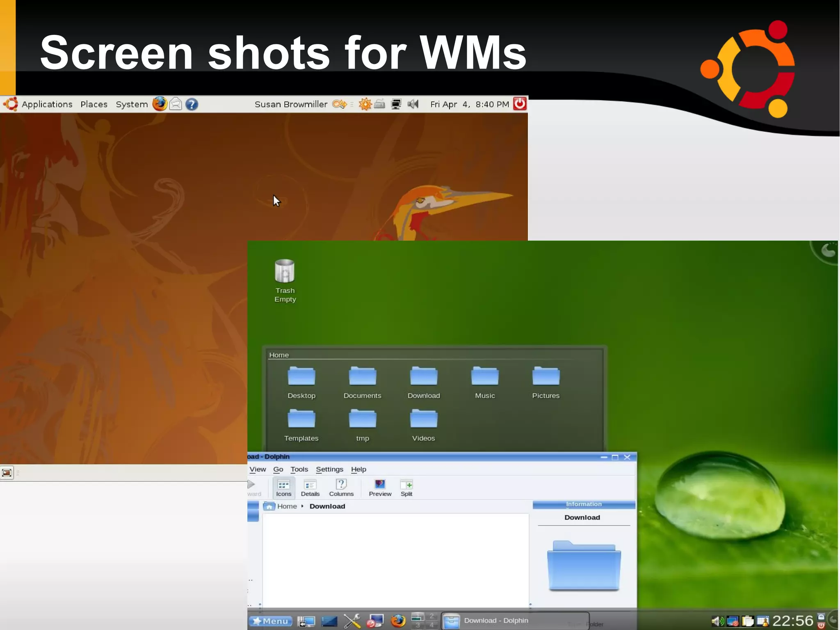This screenshot has width=840, height=630.
Task: Open the System menu
Action: coord(132,104)
